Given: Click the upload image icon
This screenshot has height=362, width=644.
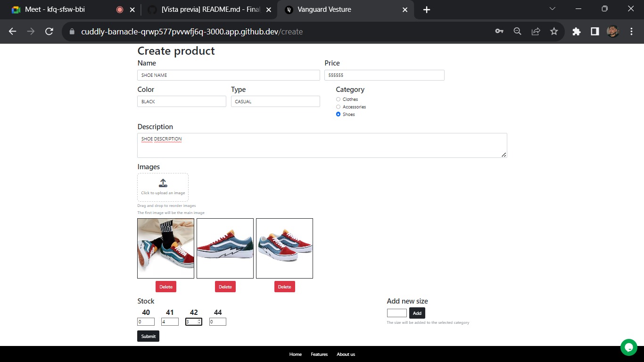Looking at the screenshot, I should coord(163,183).
